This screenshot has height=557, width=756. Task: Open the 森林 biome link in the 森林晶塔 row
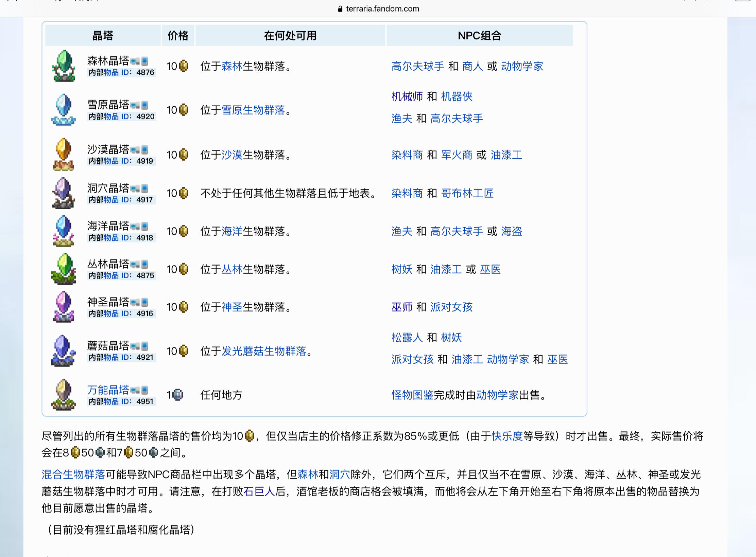click(232, 66)
